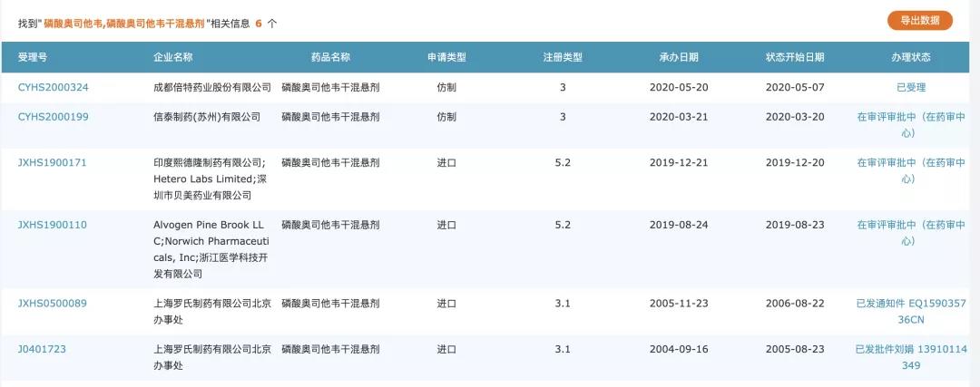Click the date 2020-03-21
This screenshot has width=980, height=387.
point(679,117)
